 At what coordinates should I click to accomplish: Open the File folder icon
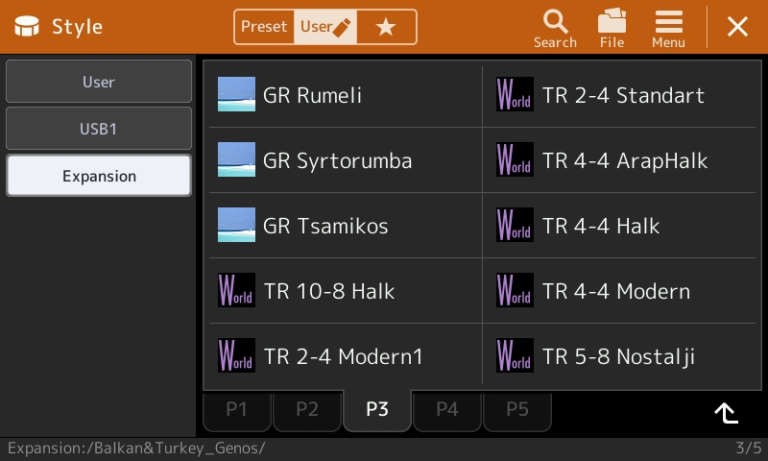click(612, 21)
